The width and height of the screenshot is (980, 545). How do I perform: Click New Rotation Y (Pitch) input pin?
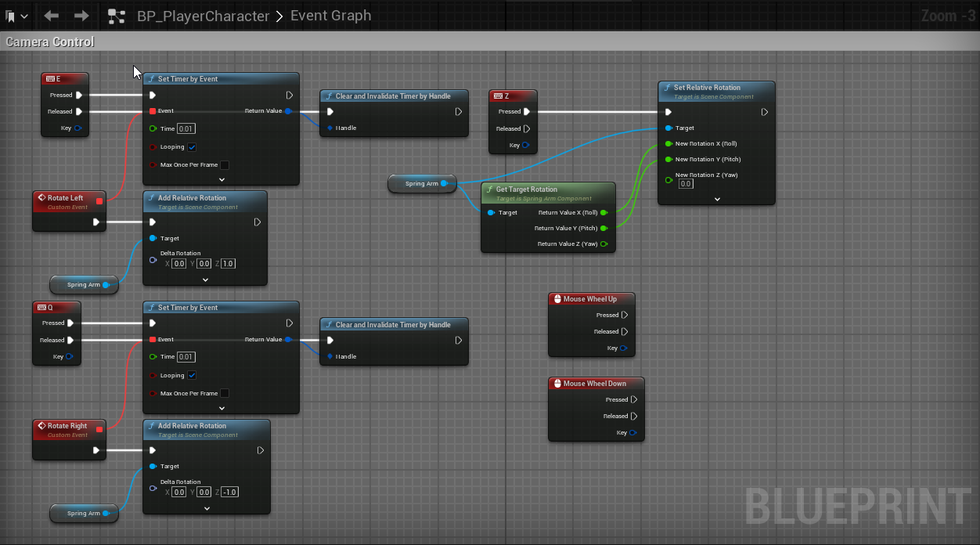pos(668,159)
